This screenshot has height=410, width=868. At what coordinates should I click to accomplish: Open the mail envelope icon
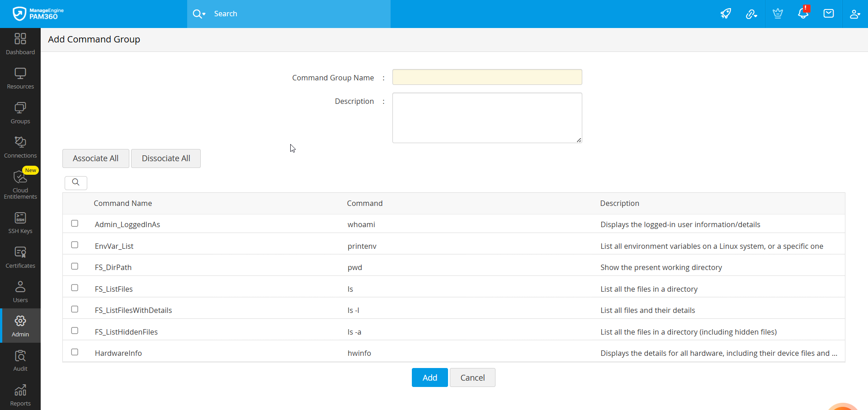click(829, 14)
